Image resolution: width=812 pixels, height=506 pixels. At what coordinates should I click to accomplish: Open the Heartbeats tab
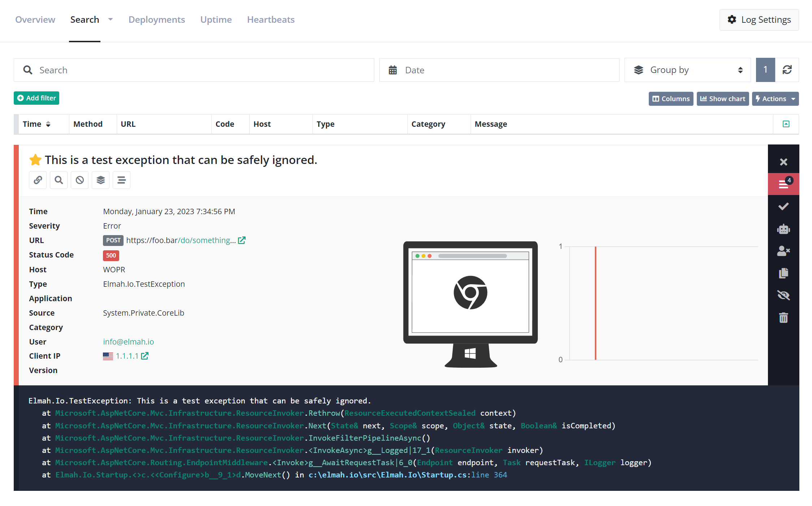[x=271, y=20]
